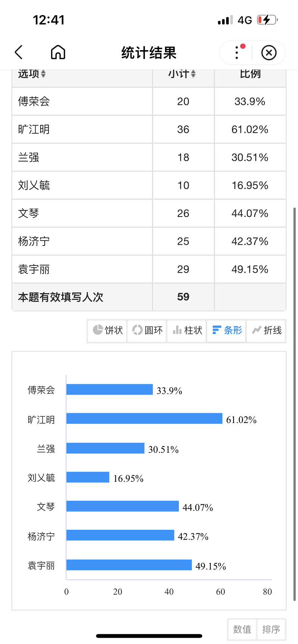The image size is (298, 644).
Task: Sort table by 小计 column arrows
Action: (193, 74)
